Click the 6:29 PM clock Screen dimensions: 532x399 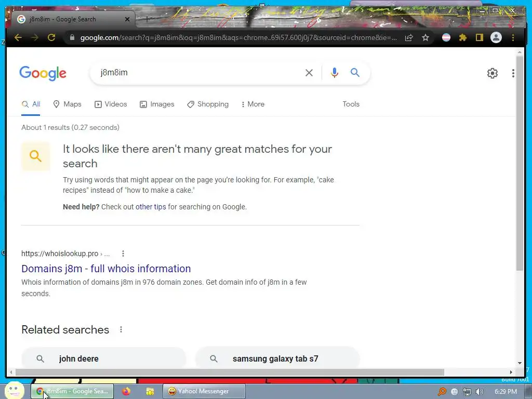tap(506, 392)
